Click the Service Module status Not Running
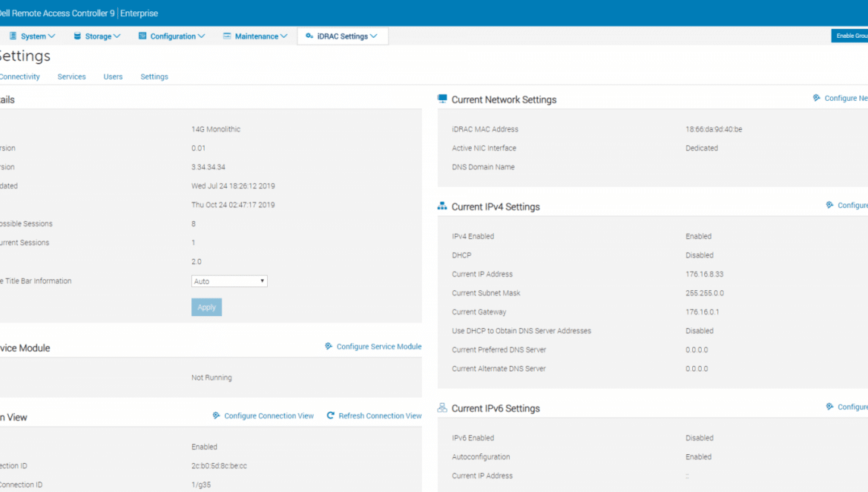 pyautogui.click(x=211, y=378)
